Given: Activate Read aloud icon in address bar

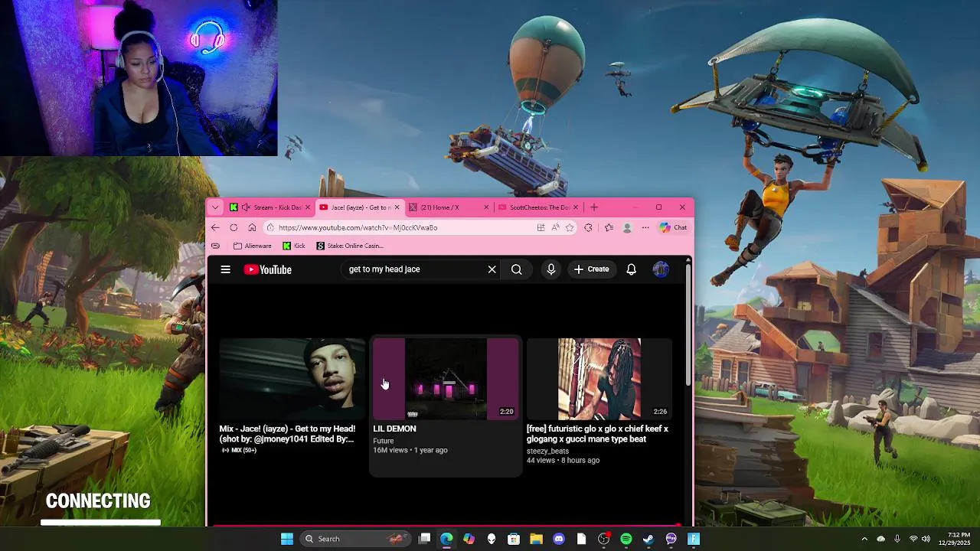Looking at the screenshot, I should pos(555,227).
